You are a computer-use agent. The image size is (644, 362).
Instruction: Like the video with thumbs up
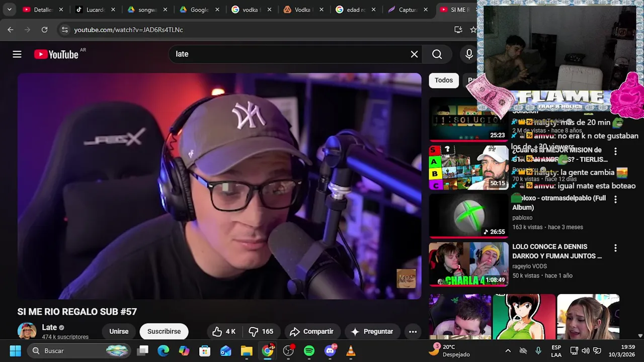tap(224, 331)
